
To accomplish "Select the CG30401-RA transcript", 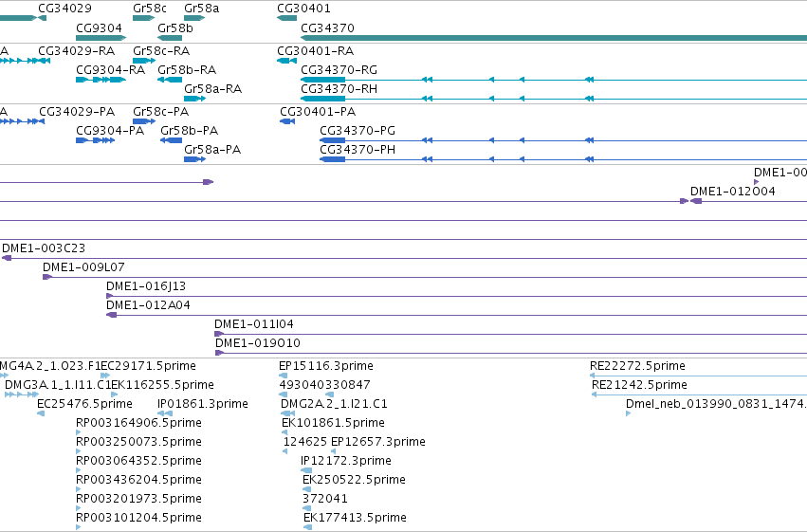I will [315, 51].
